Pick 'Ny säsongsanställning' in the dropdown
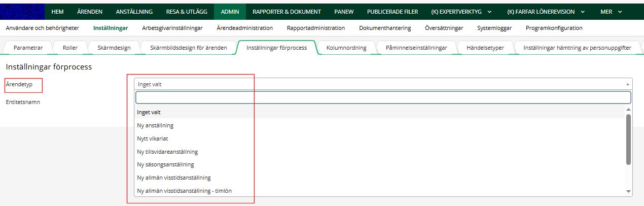Image resolution: width=644 pixels, height=206 pixels. (165, 164)
